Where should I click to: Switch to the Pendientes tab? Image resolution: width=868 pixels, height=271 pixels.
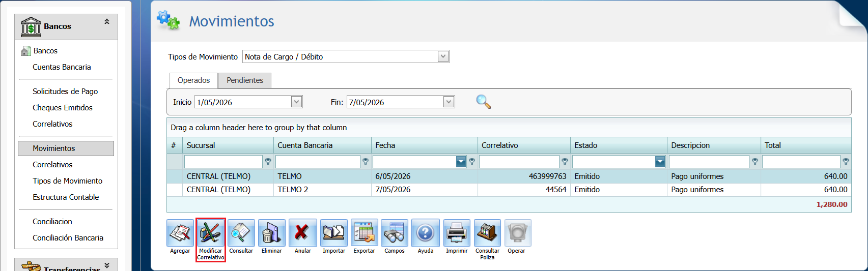pos(245,80)
